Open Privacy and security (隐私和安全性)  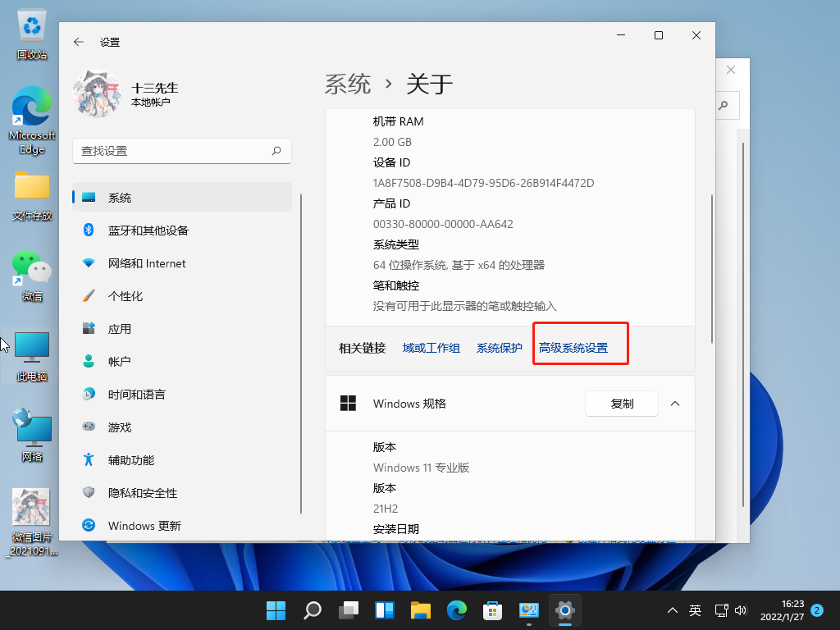[x=142, y=493]
